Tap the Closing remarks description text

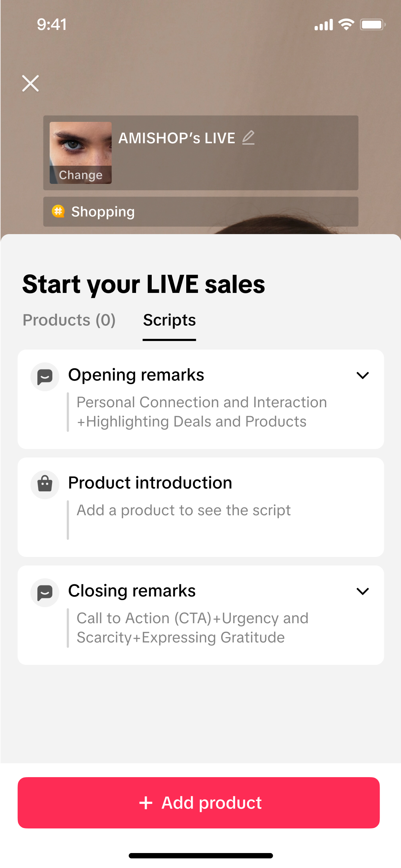[x=192, y=627]
